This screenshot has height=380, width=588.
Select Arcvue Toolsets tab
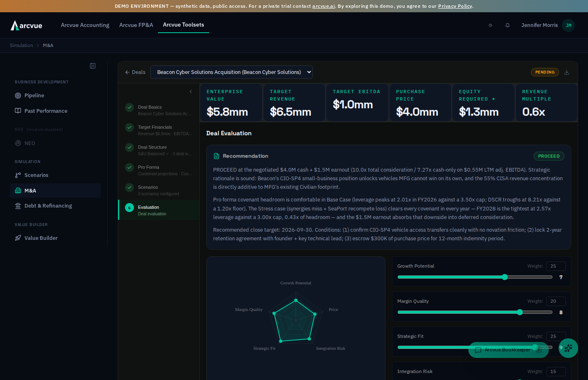coord(183,25)
